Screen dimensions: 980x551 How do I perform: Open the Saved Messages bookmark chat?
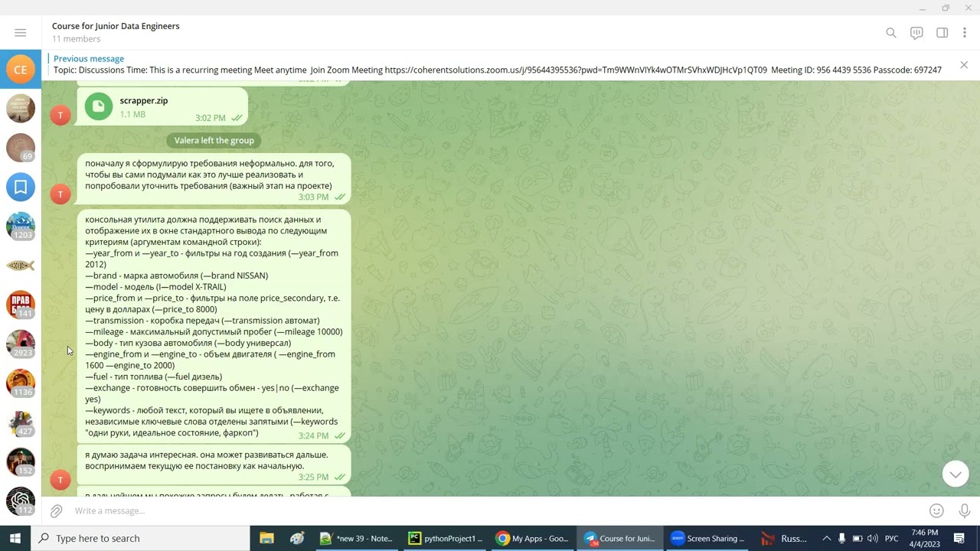pos(21,187)
